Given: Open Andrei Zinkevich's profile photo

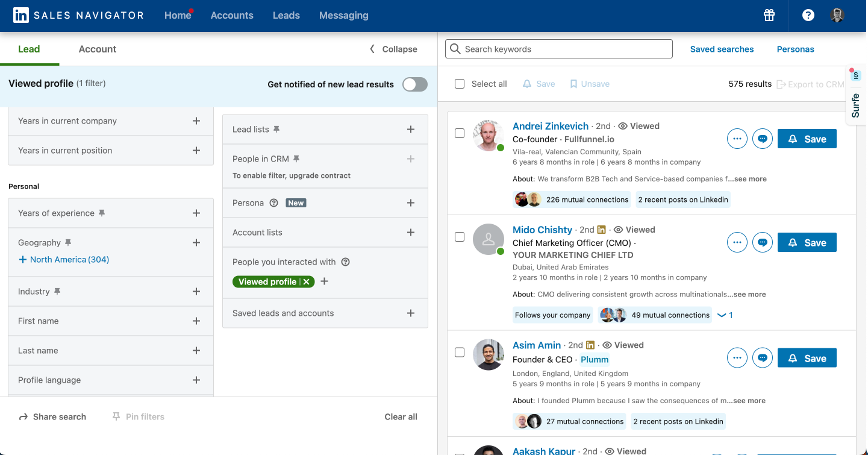Looking at the screenshot, I should click(x=489, y=136).
